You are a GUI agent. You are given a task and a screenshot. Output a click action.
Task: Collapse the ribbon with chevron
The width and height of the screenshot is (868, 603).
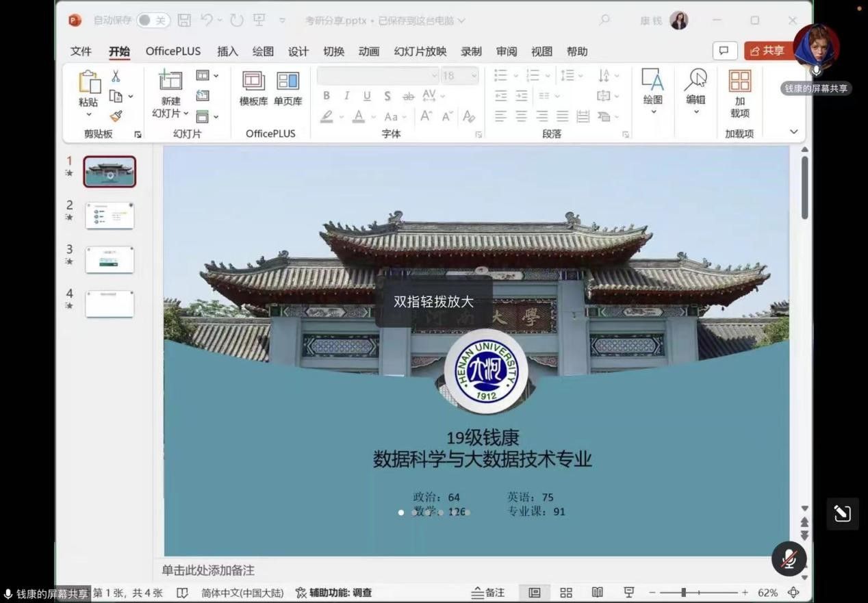tap(793, 132)
